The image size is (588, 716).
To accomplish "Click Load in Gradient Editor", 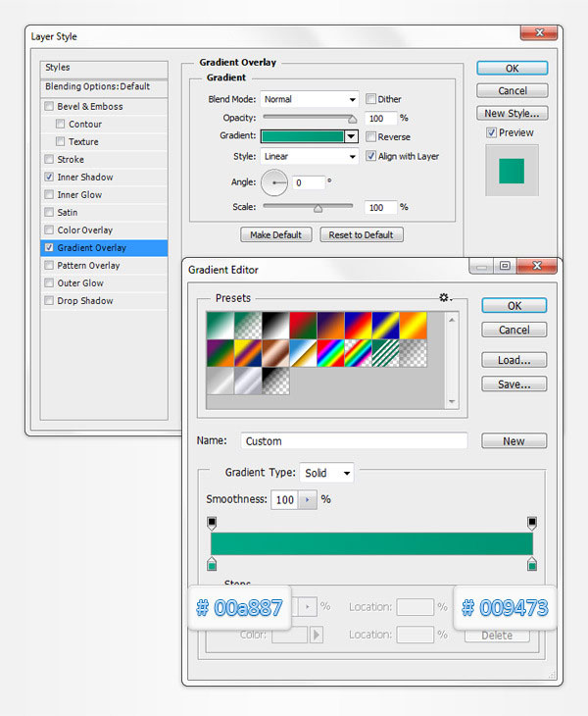I will click(514, 360).
